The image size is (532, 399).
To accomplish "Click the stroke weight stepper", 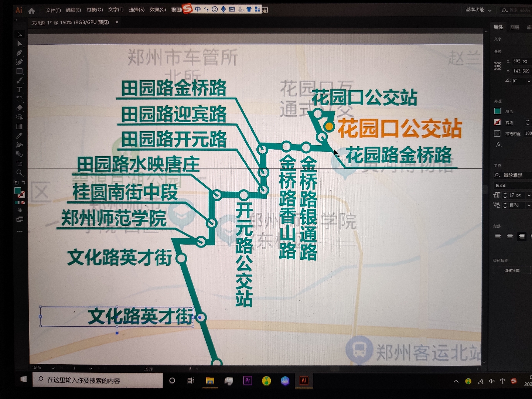I will pos(528,122).
